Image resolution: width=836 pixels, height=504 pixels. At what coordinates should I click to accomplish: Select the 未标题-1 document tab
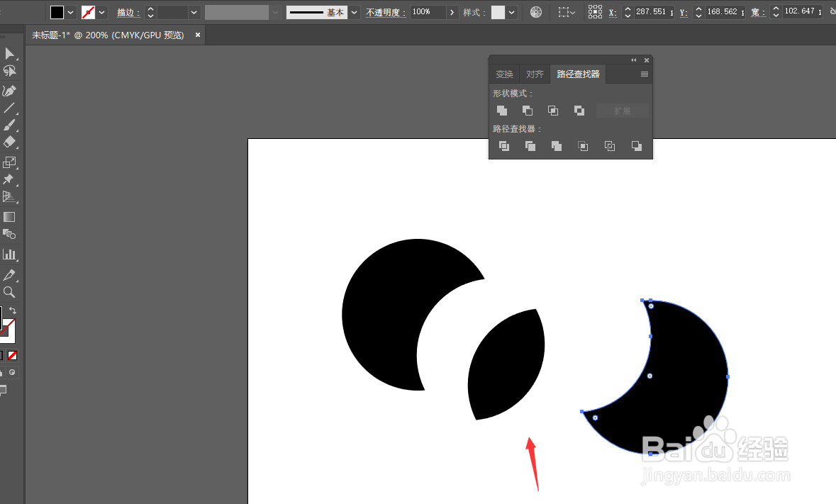108,35
